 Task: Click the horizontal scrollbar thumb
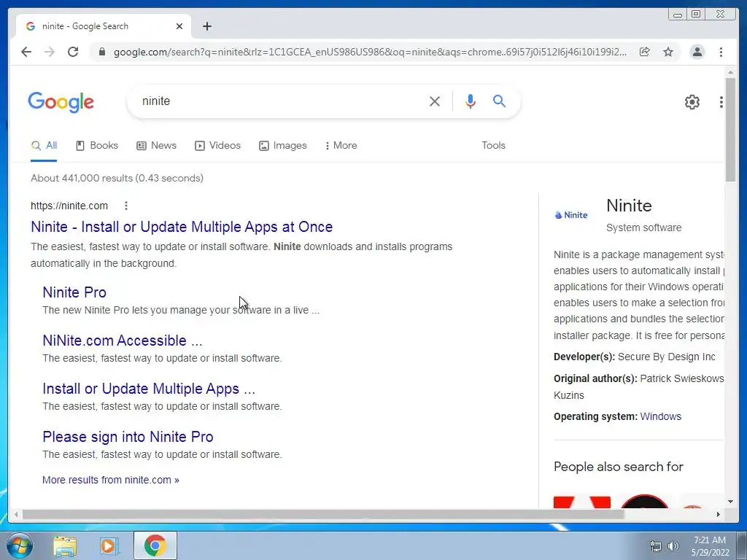pyautogui.click(x=323, y=514)
